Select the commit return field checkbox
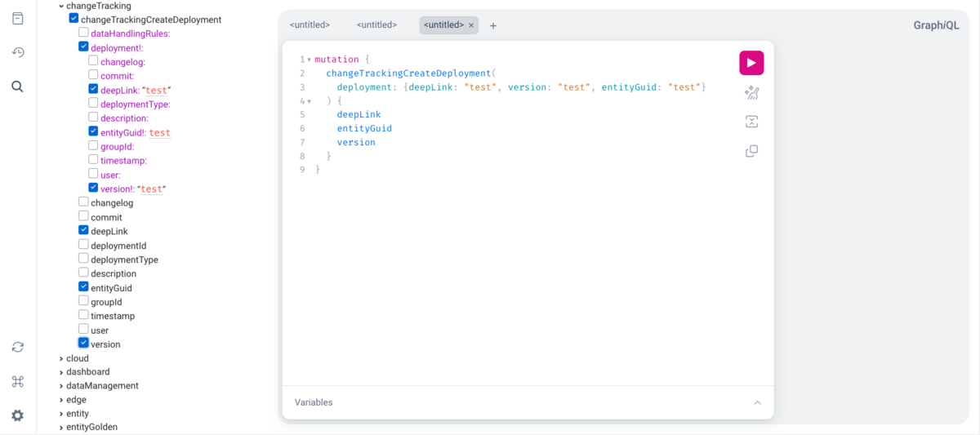This screenshot has width=980, height=435. click(83, 215)
